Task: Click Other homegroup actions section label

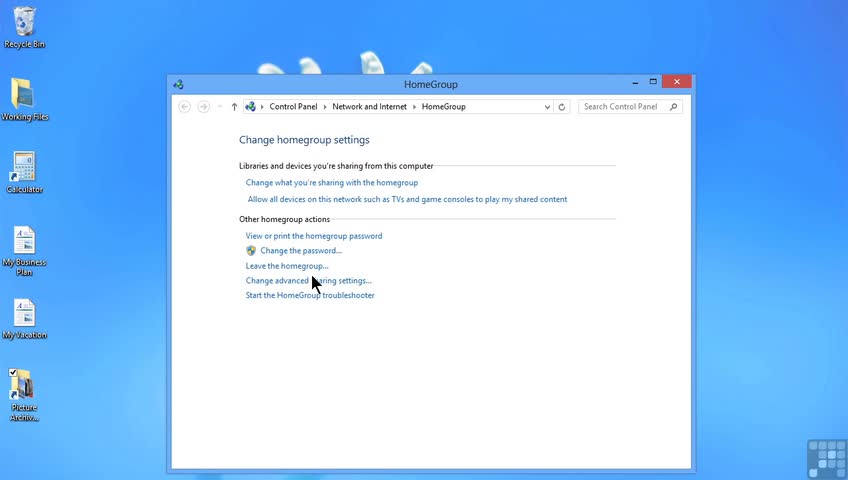Action: pos(284,219)
